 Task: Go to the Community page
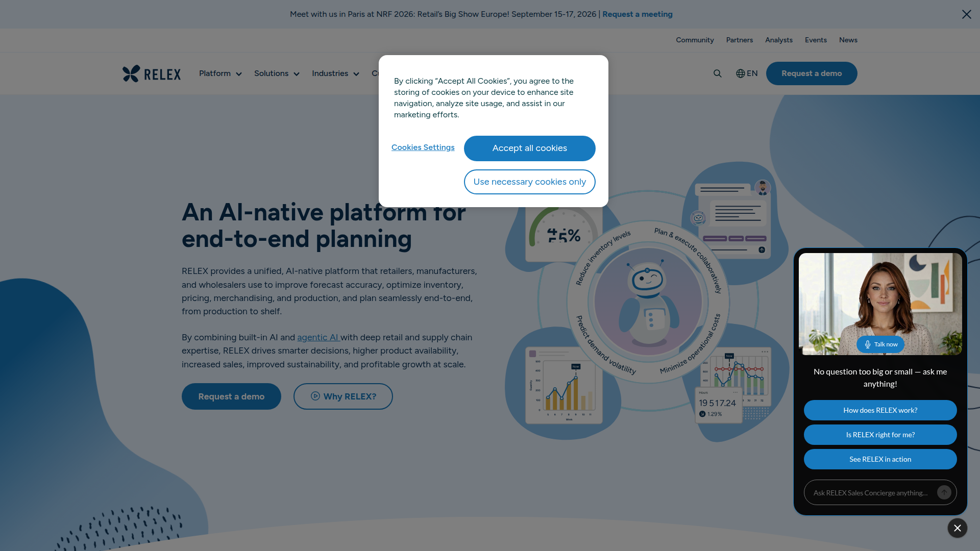tap(695, 40)
